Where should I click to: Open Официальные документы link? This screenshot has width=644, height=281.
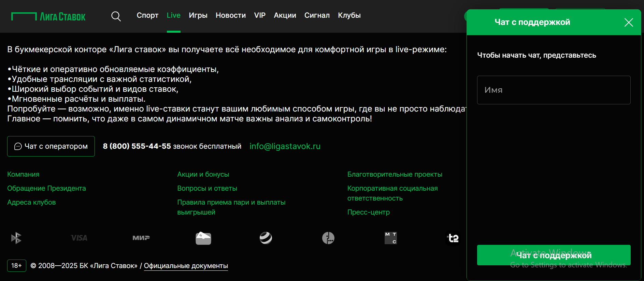(x=186, y=266)
